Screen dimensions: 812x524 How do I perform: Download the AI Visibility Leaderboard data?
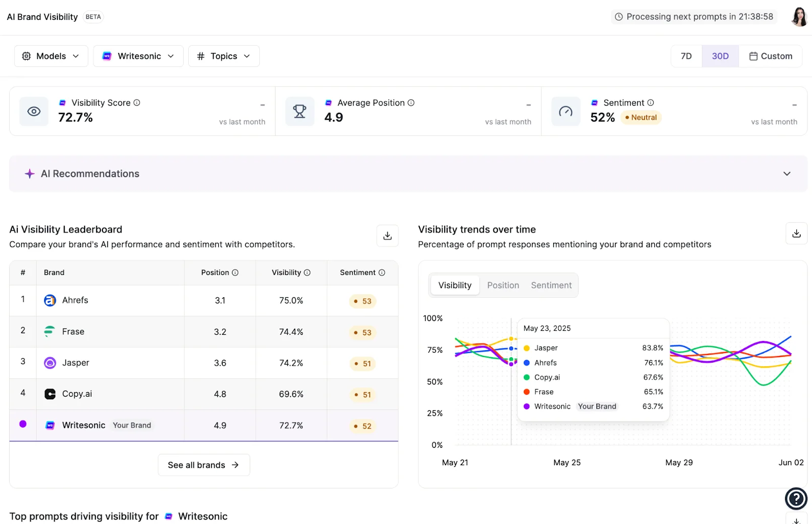(x=387, y=235)
